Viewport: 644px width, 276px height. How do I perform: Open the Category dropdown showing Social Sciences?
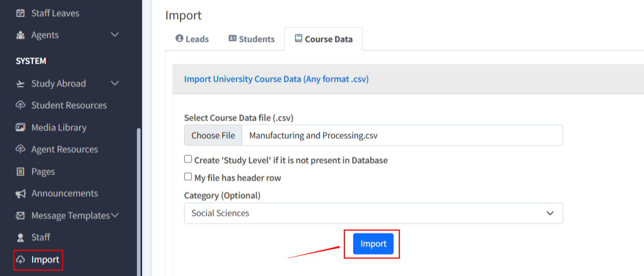pos(373,213)
